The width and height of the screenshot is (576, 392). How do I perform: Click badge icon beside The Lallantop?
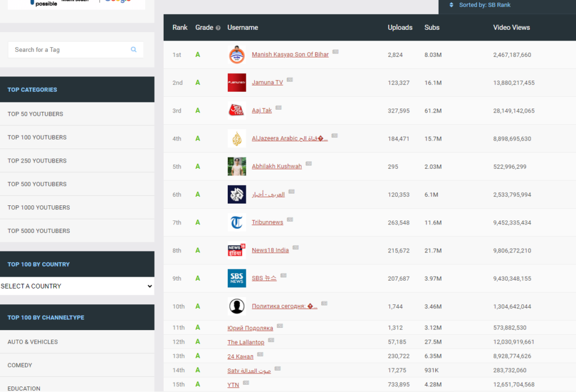tap(271, 340)
